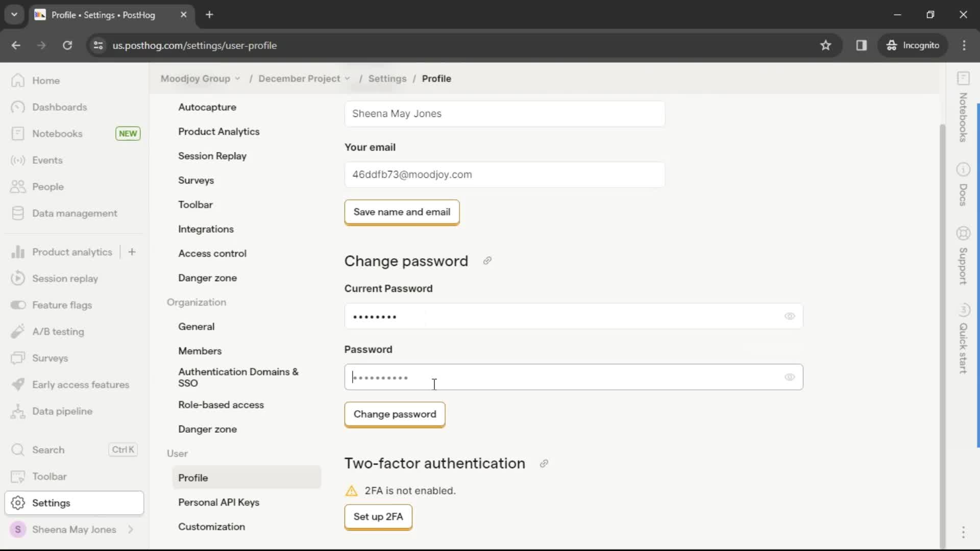Click the Search icon in sidebar
Screen dimensions: 980x551
coord(17,449)
